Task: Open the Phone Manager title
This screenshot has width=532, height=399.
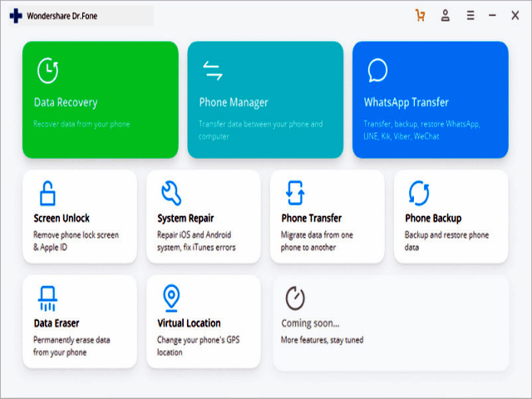Action: tap(234, 102)
